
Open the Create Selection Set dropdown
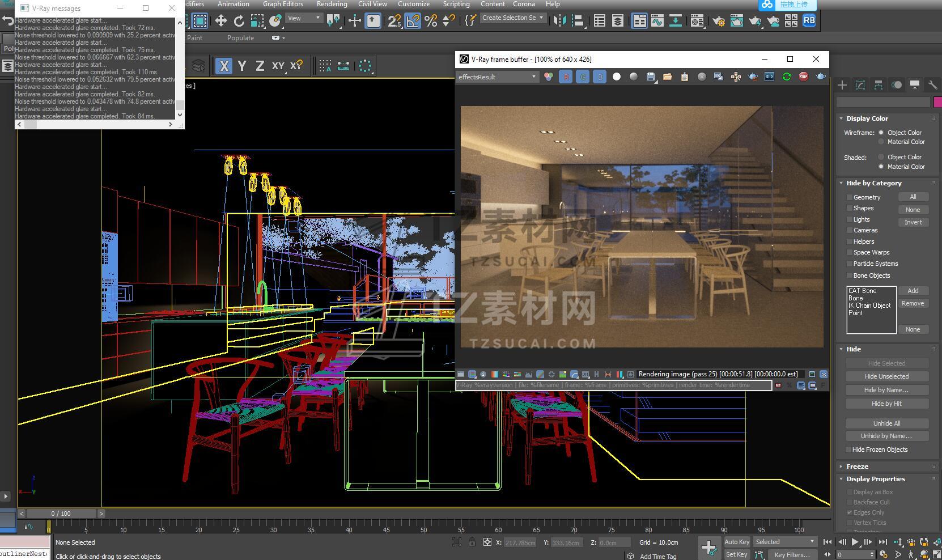(x=512, y=18)
